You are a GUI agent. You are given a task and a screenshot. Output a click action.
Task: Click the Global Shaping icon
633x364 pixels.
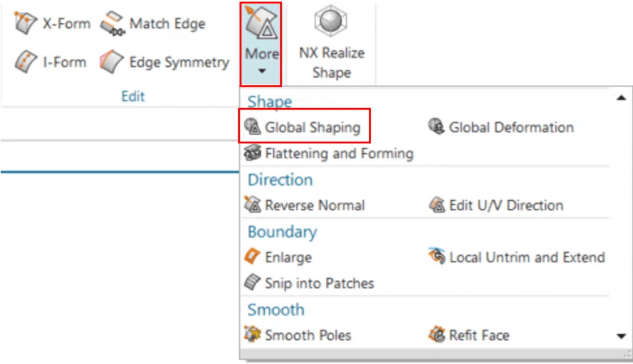253,127
